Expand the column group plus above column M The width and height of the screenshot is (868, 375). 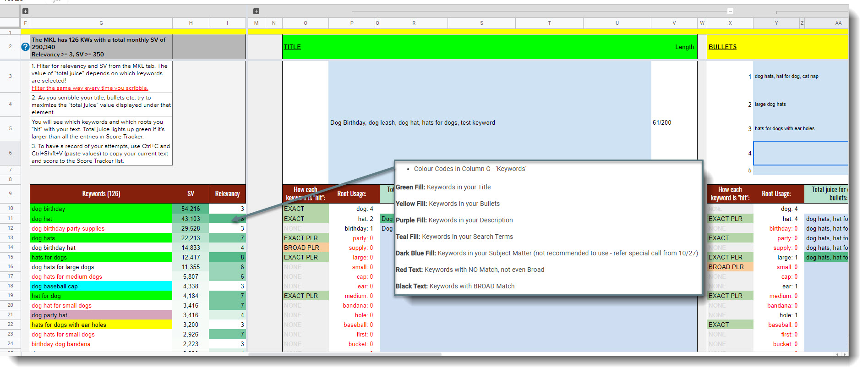click(x=256, y=11)
